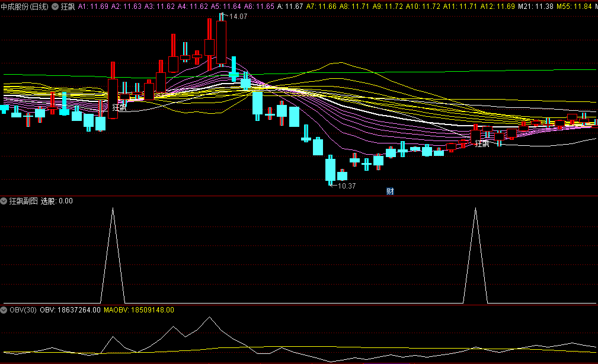Click the A6: 11.65 value label
598x364 pixels.
(259, 7)
